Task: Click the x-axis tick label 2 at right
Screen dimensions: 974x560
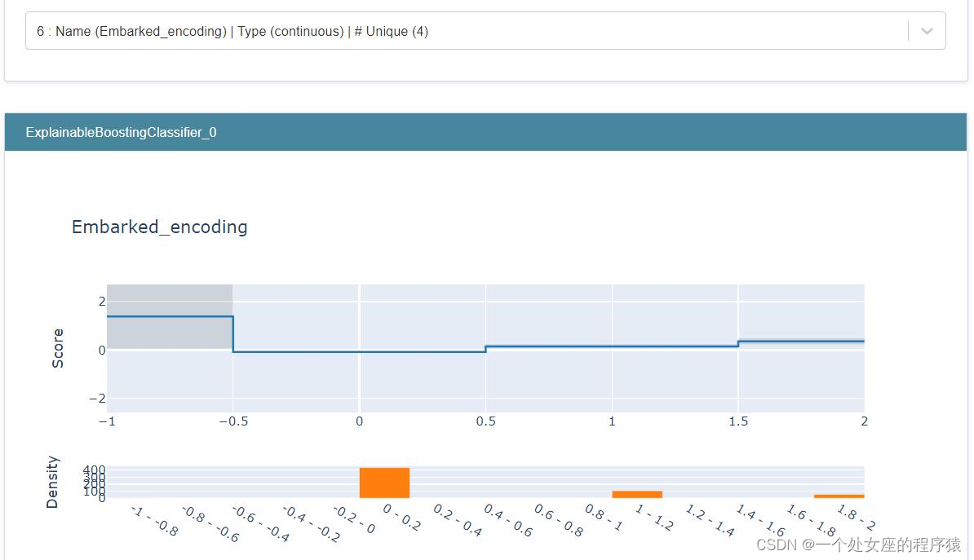Action: coord(864,421)
